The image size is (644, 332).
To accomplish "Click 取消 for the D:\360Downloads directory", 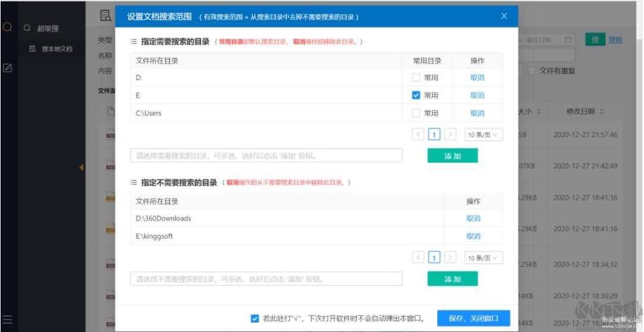I will pyautogui.click(x=473, y=219).
